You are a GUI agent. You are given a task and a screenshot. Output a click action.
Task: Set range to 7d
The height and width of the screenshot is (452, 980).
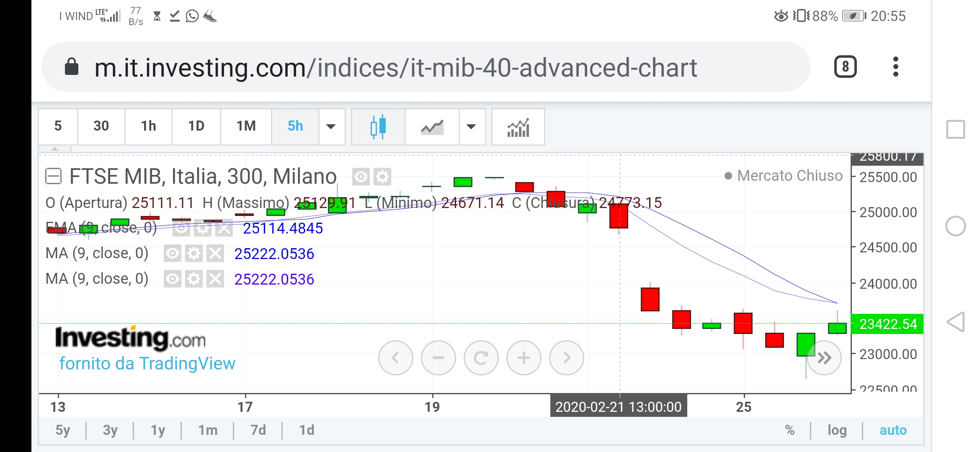tap(258, 430)
